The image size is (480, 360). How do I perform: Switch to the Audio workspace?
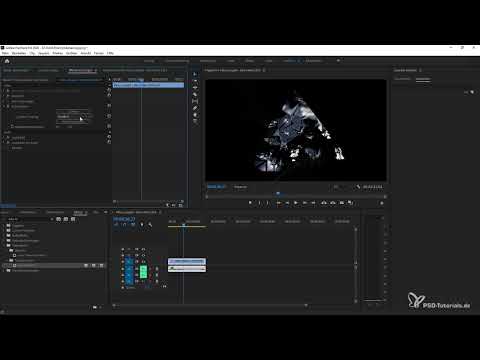(x=268, y=61)
